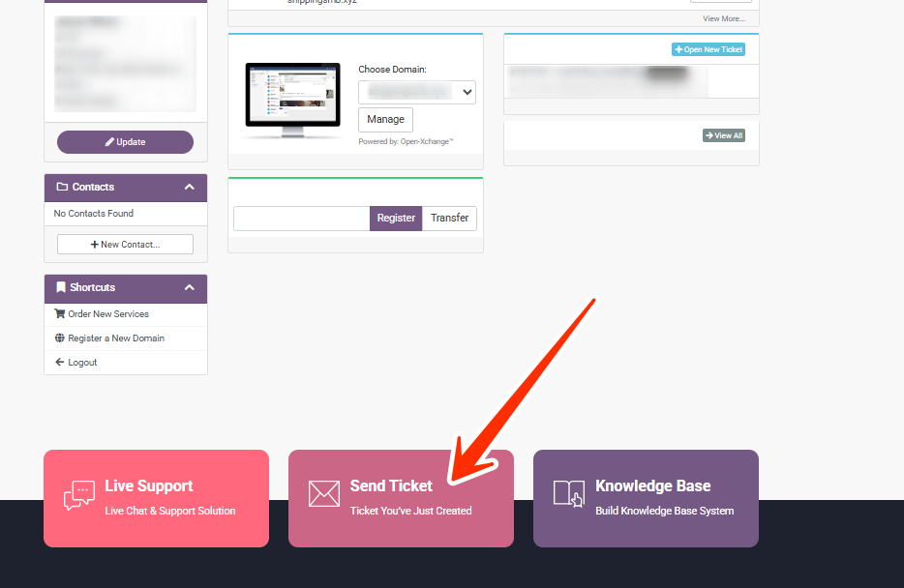Click the Send Ticket envelope icon
The image size is (904, 588).
click(x=323, y=493)
